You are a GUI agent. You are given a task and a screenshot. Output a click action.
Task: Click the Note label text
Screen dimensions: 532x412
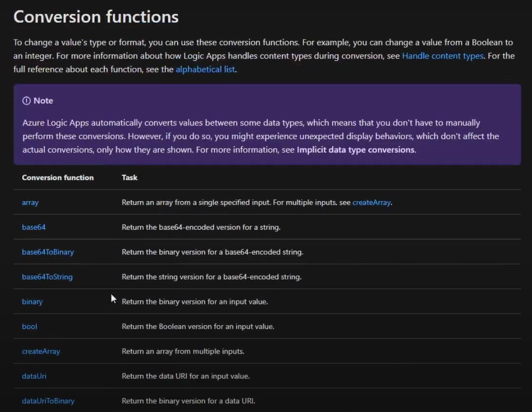pyautogui.click(x=43, y=101)
